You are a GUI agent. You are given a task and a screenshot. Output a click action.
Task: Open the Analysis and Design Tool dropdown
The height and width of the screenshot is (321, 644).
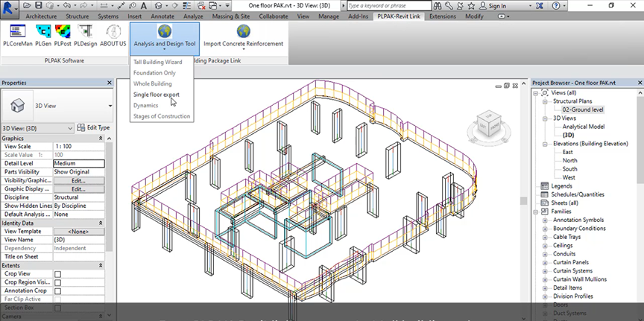[x=165, y=39]
